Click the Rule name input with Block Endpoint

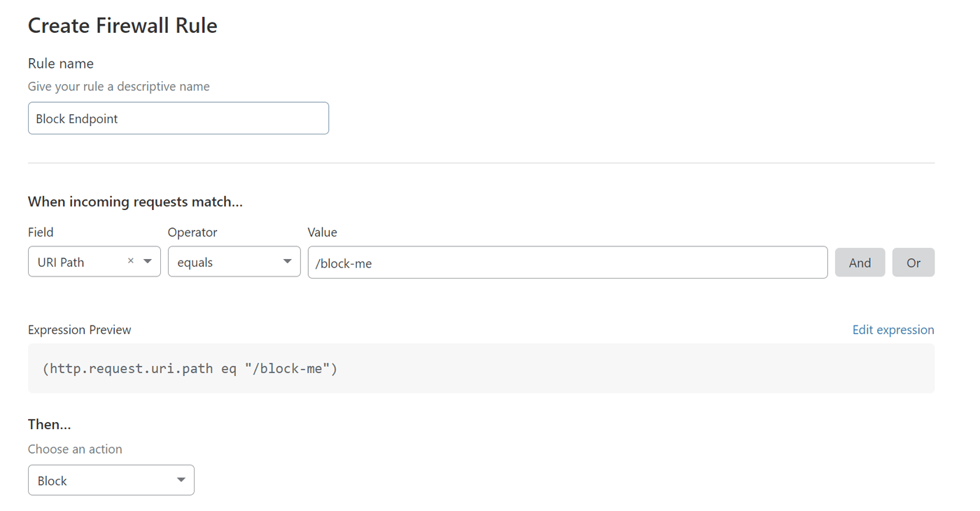(178, 118)
